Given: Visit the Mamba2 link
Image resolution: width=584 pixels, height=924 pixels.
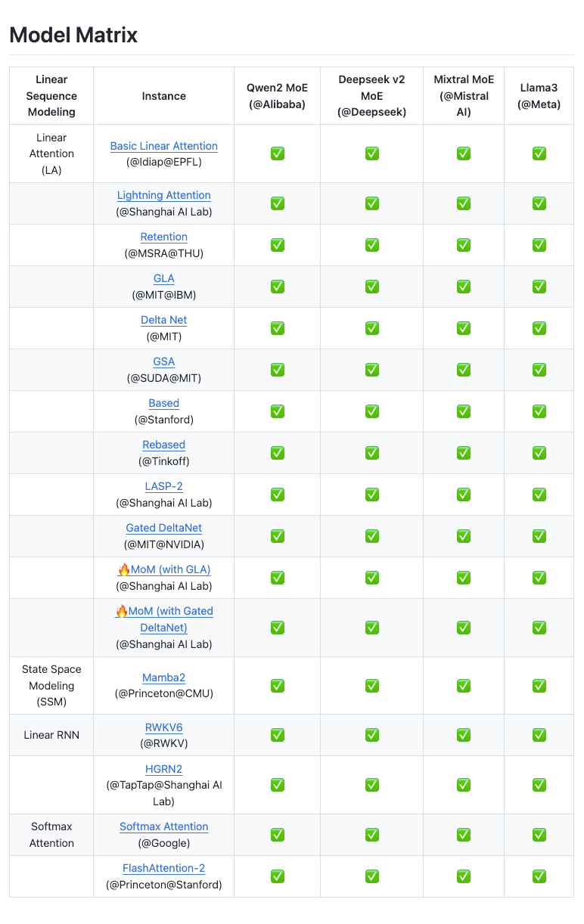Looking at the screenshot, I should click(x=163, y=677).
